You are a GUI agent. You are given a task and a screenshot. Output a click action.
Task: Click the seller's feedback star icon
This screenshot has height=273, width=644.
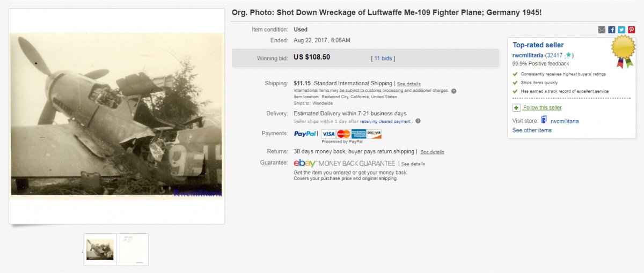pos(568,55)
